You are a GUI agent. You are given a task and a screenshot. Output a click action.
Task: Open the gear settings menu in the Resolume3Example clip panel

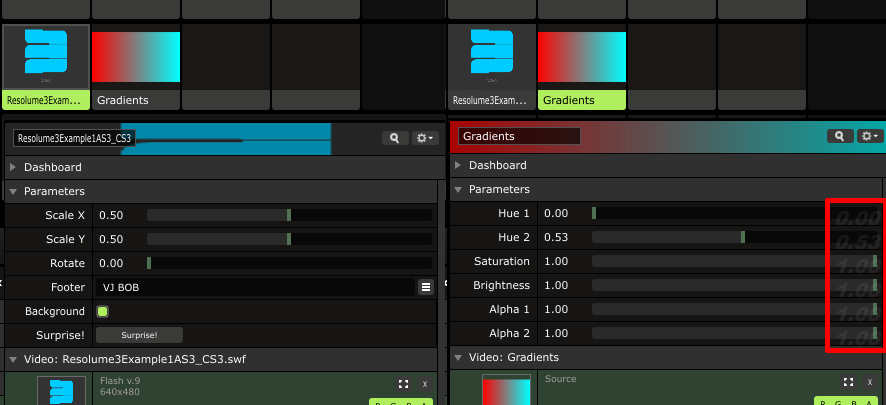coord(424,138)
